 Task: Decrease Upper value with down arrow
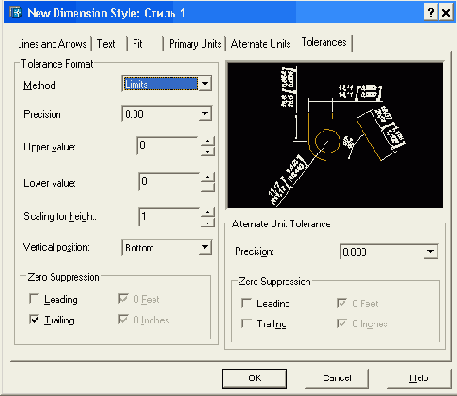208,151
